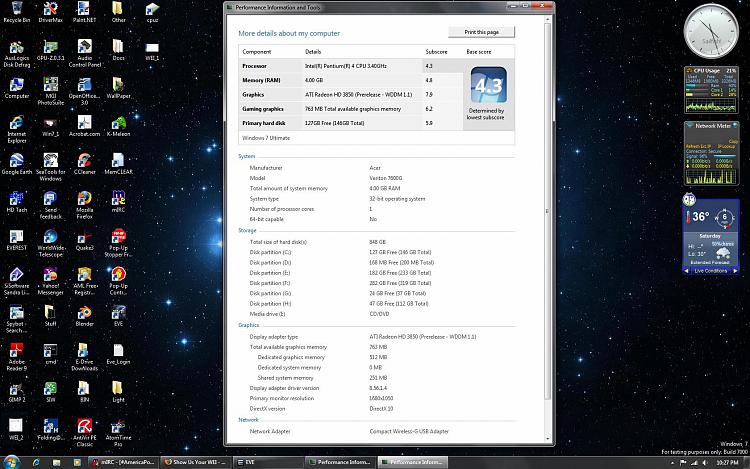Viewport: 750px width, 469px height.
Task: Switch to Show Us Your WEI taskbar item
Action: [x=195, y=462]
